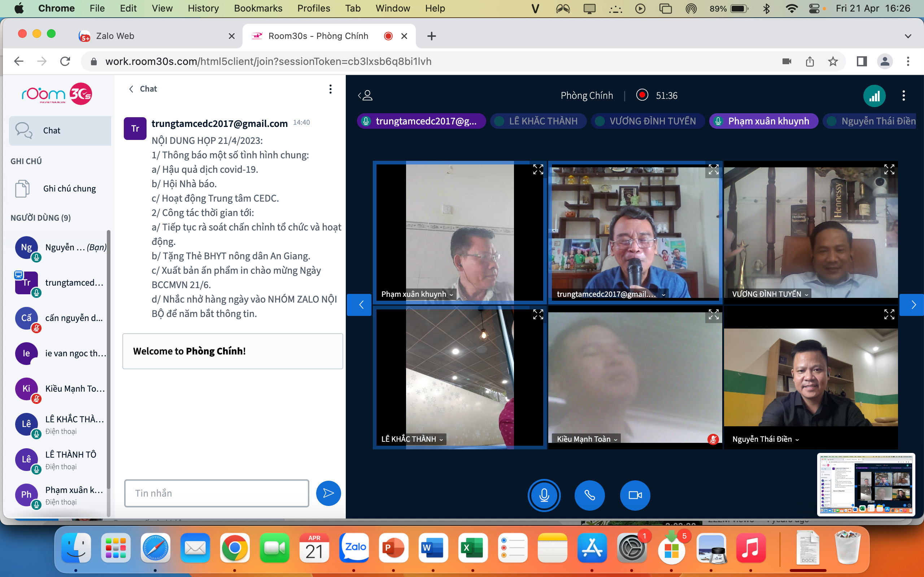Screen dimensions: 924x577
Task: Click the recording red dot indicator
Action: 642,95
